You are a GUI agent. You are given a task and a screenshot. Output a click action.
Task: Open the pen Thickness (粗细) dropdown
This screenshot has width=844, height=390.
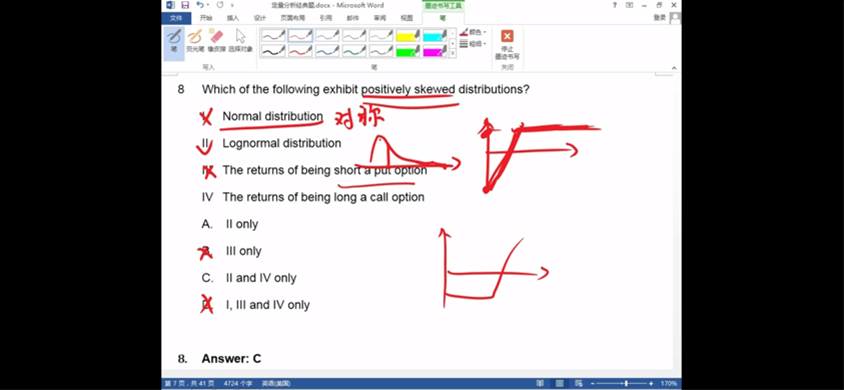point(473,44)
